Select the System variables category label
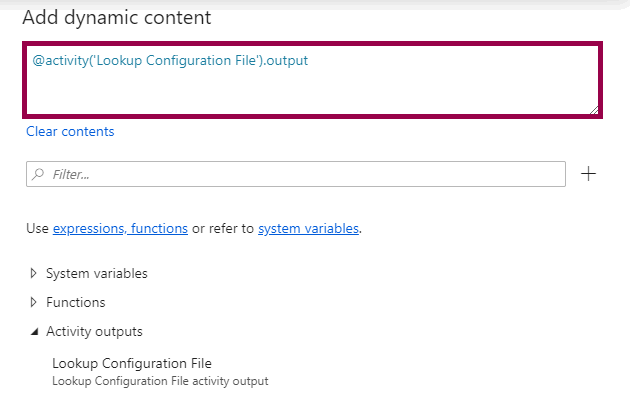 96,273
